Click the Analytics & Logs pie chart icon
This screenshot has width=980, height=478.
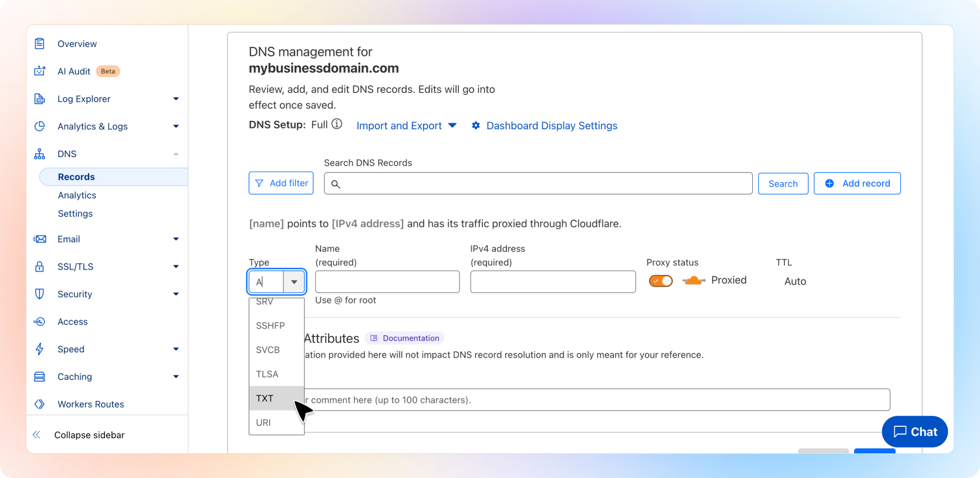(39, 126)
